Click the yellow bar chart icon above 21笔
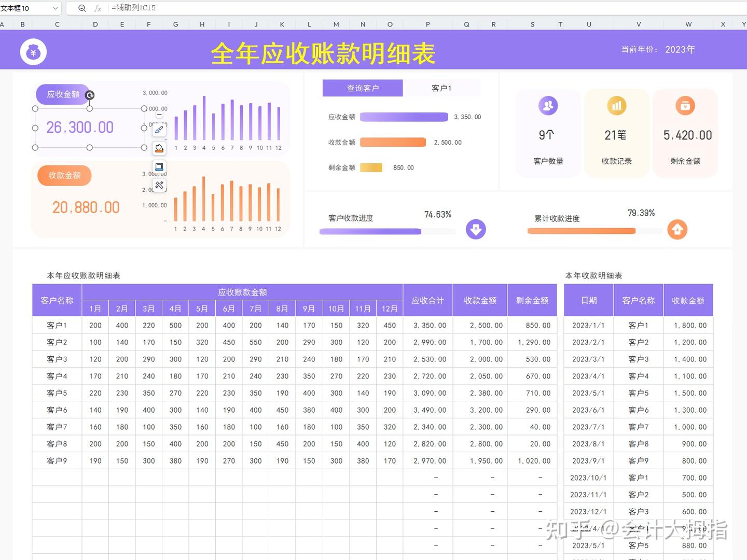The height and width of the screenshot is (560, 747). (617, 106)
